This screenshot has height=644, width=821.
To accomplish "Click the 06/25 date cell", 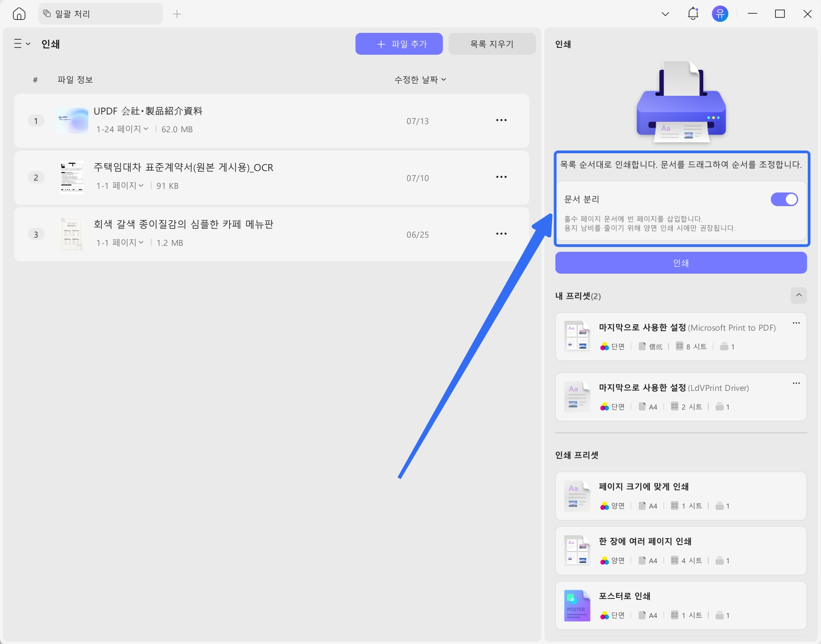I will point(418,235).
